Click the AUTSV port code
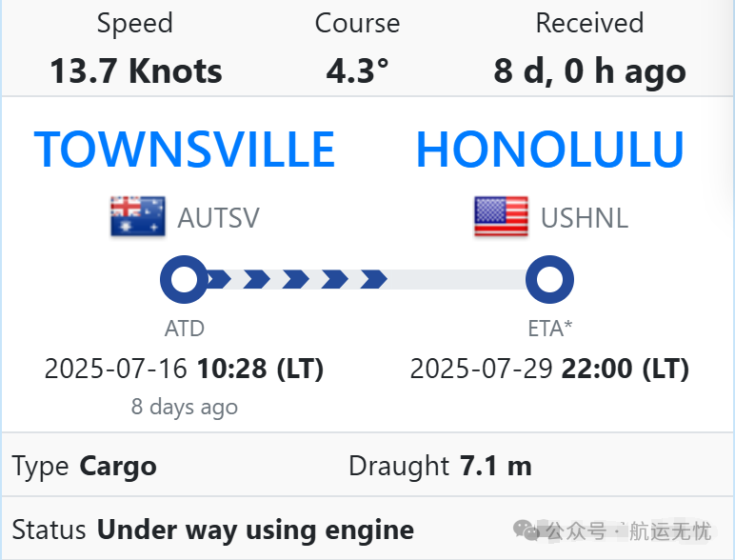The width and height of the screenshot is (735, 560). [218, 218]
